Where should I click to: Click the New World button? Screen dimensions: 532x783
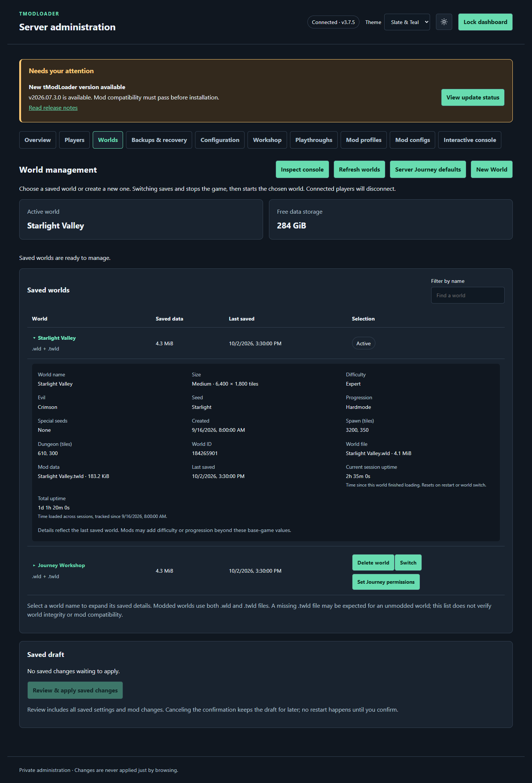click(x=491, y=169)
